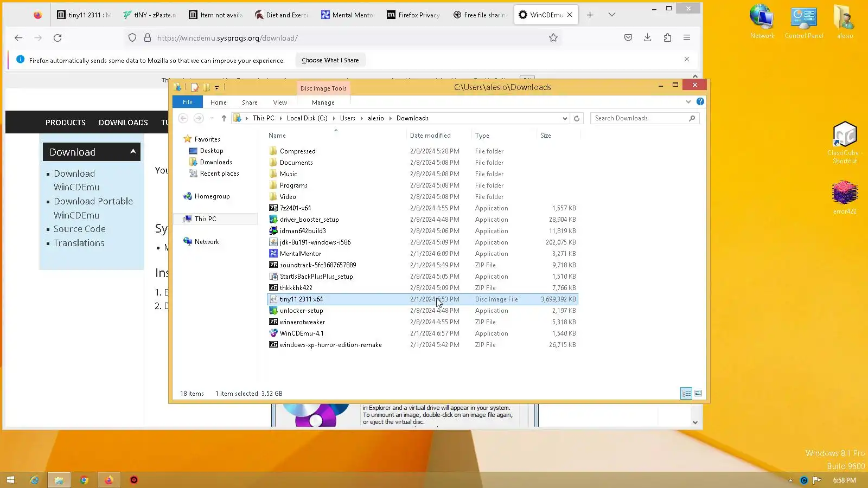Click the Properties icon in Explorer's quick access toolbar
Image resolution: width=868 pixels, height=488 pixels.
(x=195, y=87)
